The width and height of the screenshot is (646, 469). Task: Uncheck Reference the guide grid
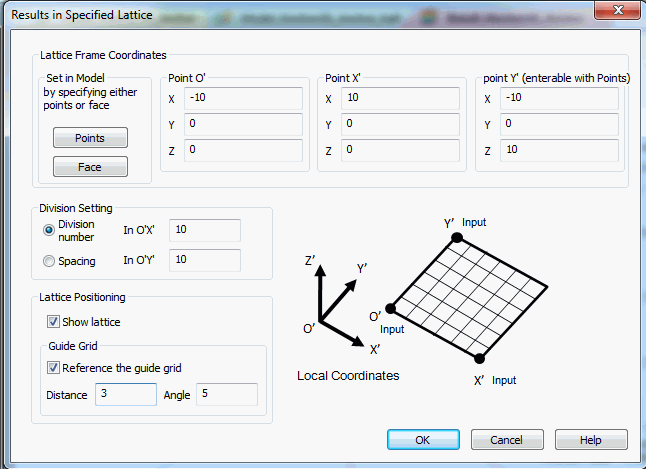tap(53, 367)
